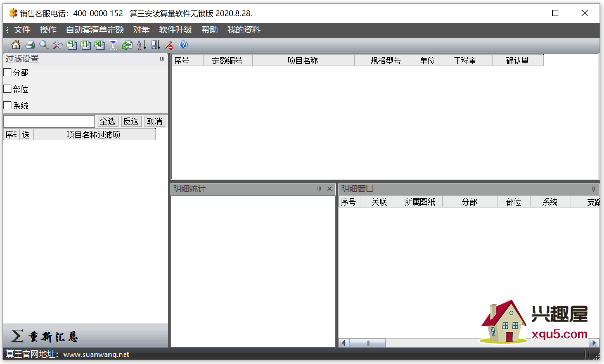Screen dimensions: 604x364
Task: Open the 软件升级 menu
Action: [175, 30]
